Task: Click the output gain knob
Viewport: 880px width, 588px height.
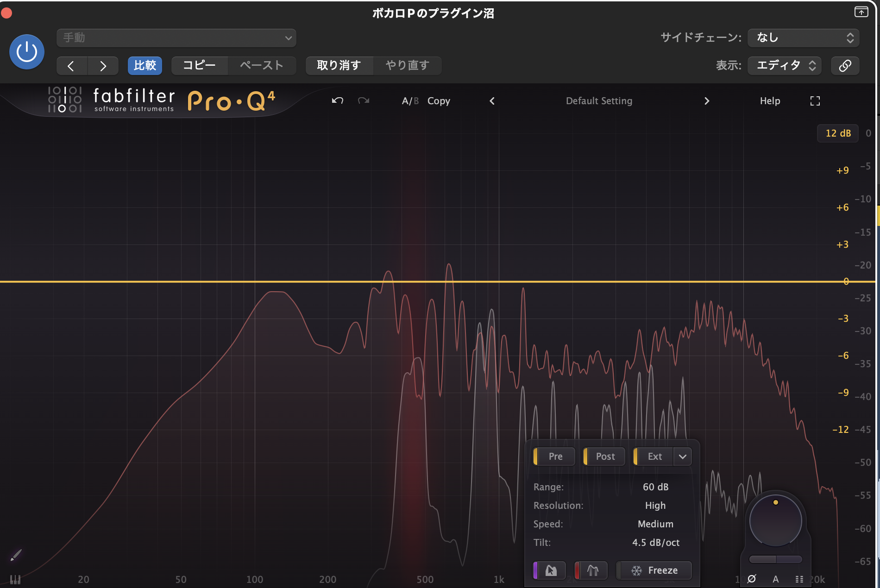Action: click(x=776, y=520)
